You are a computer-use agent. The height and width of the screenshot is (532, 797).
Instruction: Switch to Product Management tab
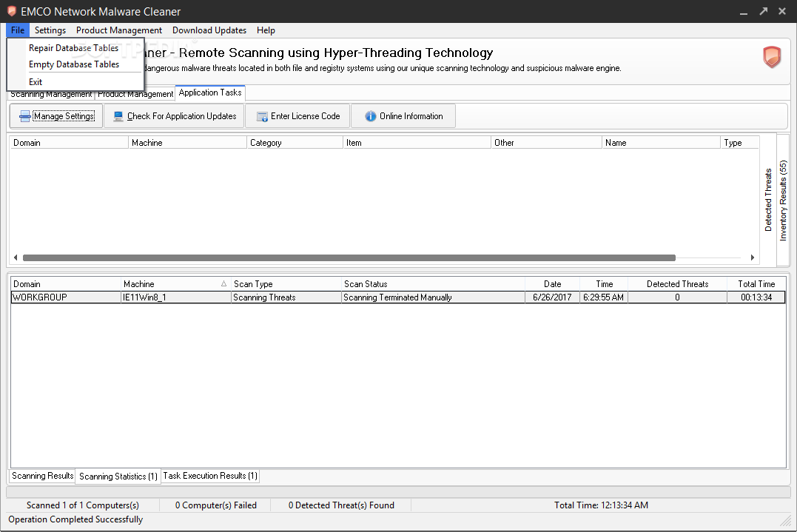pyautogui.click(x=135, y=95)
